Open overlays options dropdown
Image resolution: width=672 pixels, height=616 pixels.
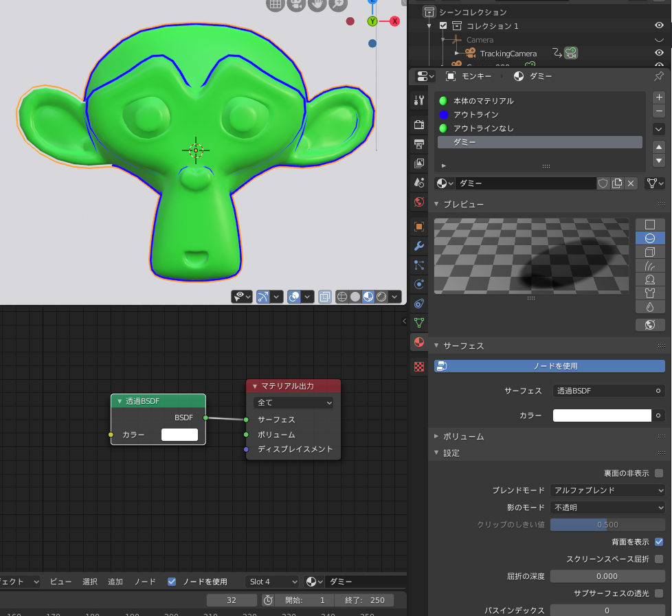click(307, 297)
